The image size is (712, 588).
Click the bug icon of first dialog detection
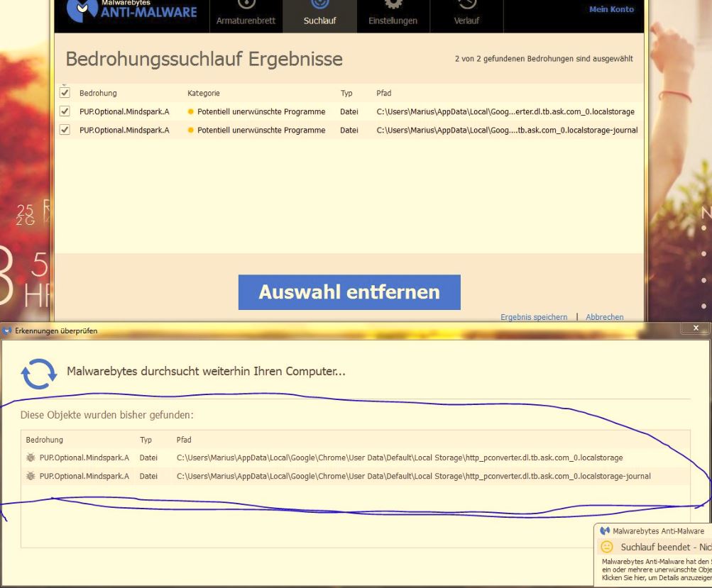pos(31,457)
